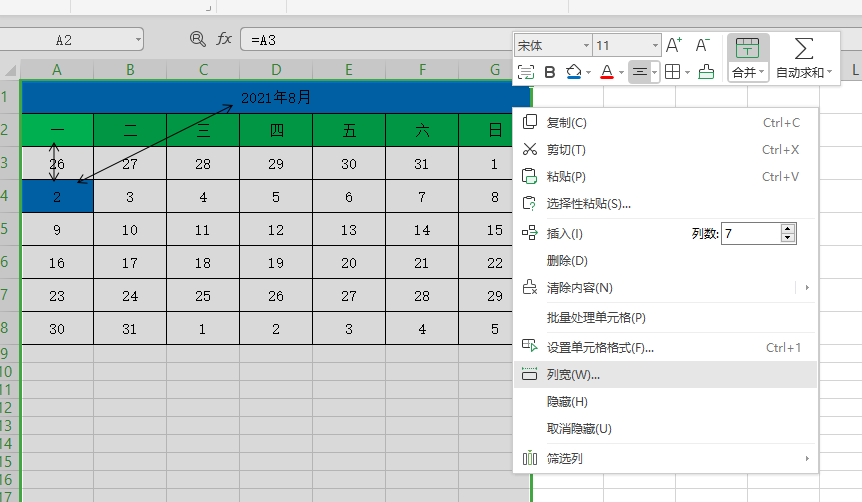Click the center alignment icon

[639, 72]
